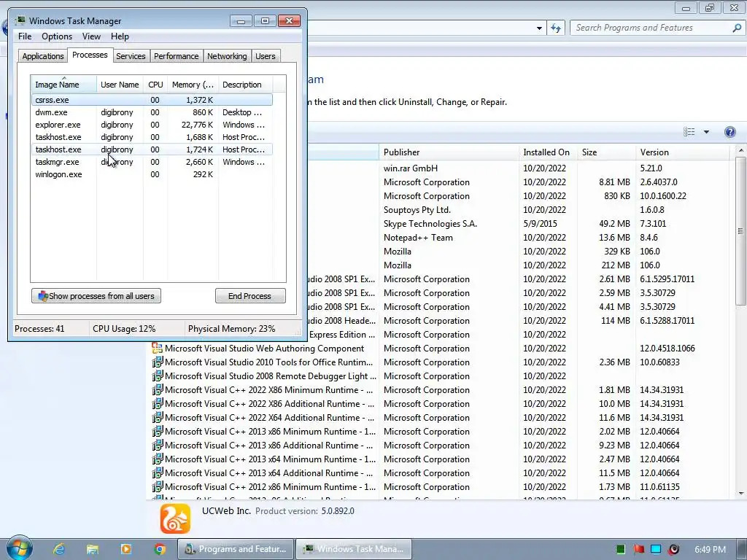The image size is (747, 560).
Task: Switch to the Services tab
Action: pos(131,56)
